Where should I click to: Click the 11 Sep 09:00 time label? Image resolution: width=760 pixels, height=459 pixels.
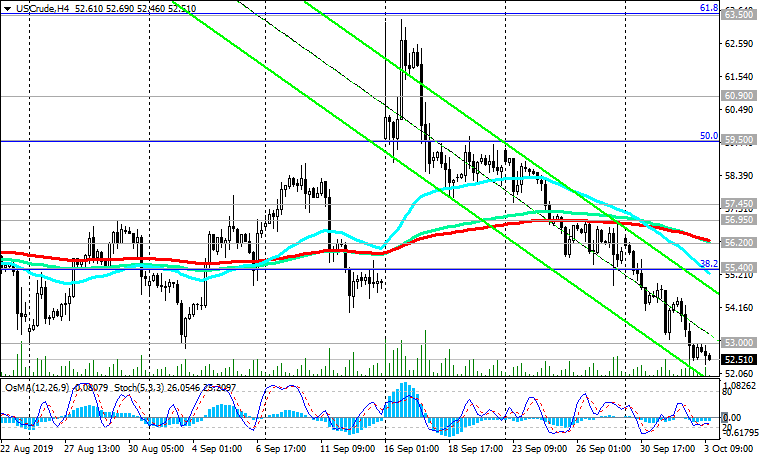coord(348,449)
